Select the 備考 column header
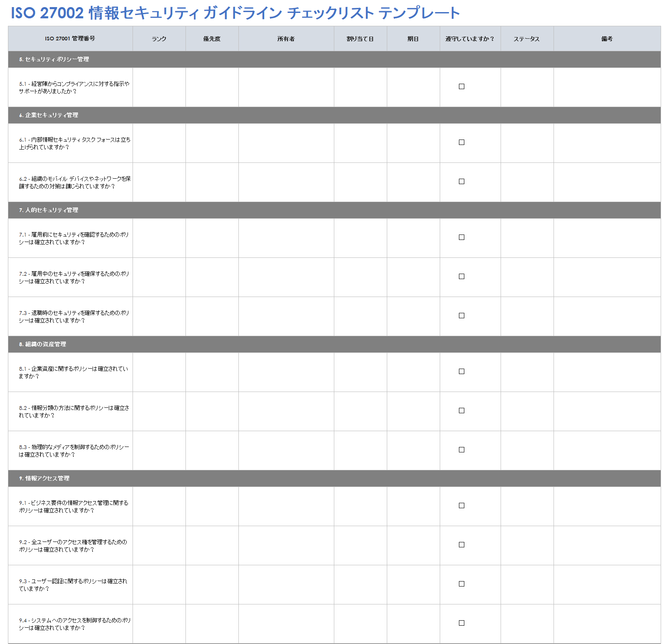The height and width of the screenshot is (644, 669). [x=607, y=39]
